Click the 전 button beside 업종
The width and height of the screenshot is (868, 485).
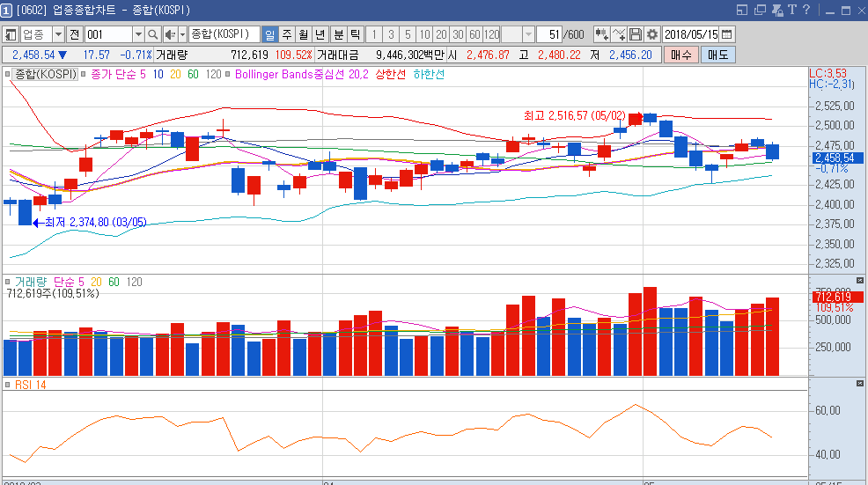point(74,34)
